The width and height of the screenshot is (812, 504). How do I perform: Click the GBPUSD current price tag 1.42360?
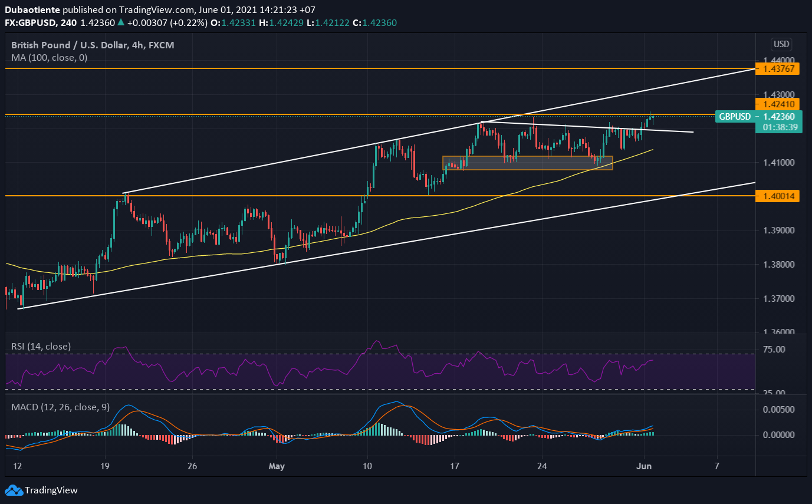point(758,117)
